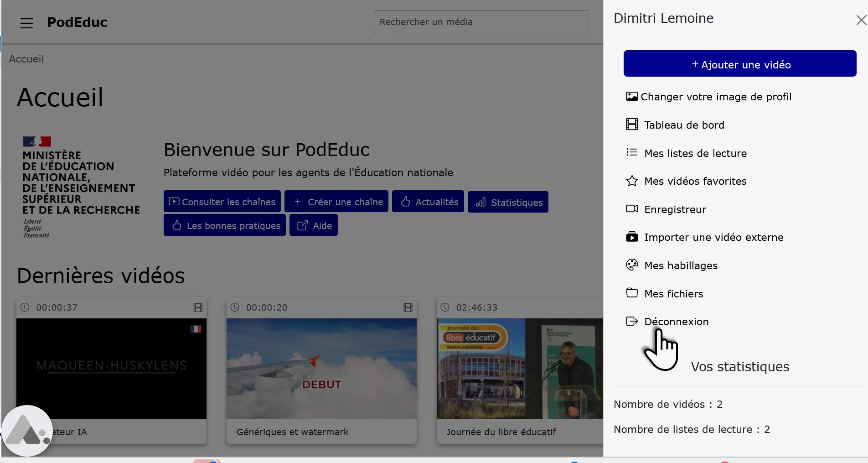Click film icon on the 00:00:20 card

(x=408, y=307)
